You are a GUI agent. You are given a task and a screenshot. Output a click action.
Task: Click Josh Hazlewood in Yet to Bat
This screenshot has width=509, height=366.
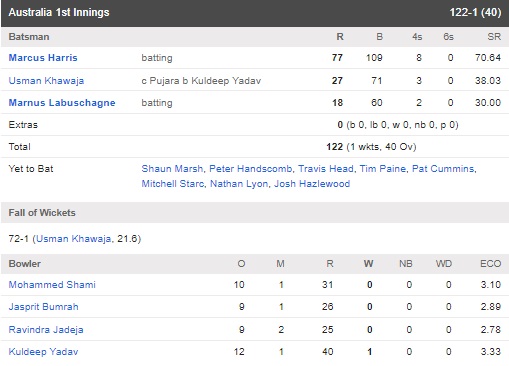point(312,184)
